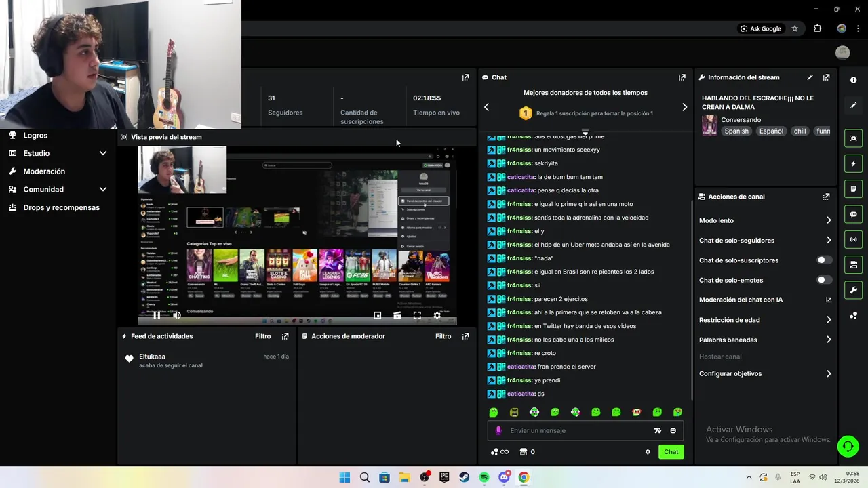This screenshot has height=488, width=868.
Task: Open the Windows Start menu
Action: click(x=344, y=477)
